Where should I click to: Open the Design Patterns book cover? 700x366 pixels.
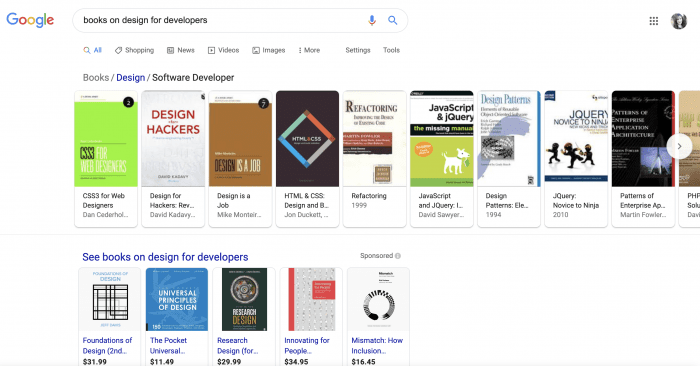tap(509, 139)
